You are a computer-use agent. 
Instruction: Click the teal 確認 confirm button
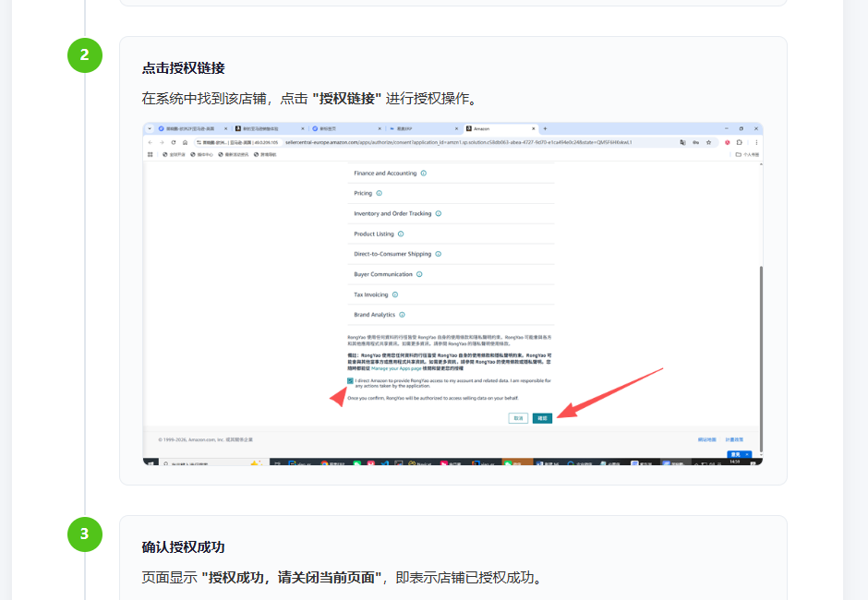[543, 418]
